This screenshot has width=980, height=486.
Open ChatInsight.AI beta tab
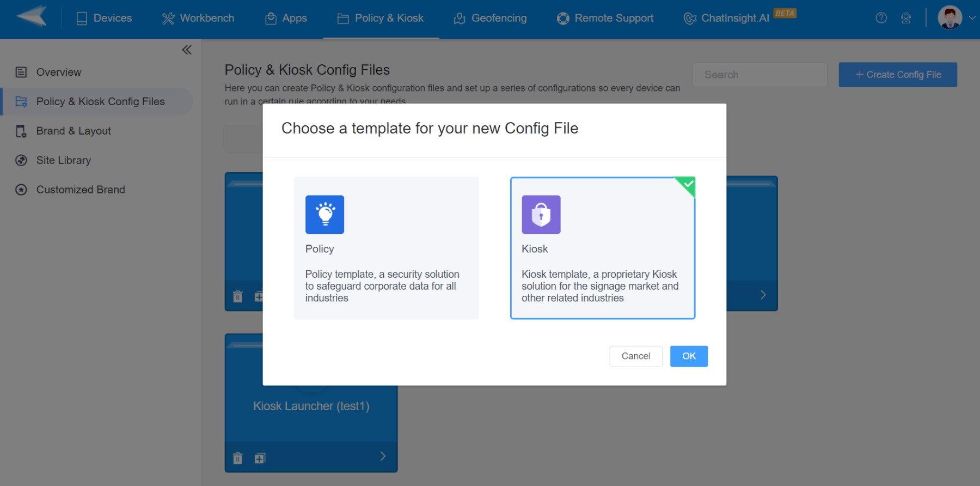tap(740, 18)
